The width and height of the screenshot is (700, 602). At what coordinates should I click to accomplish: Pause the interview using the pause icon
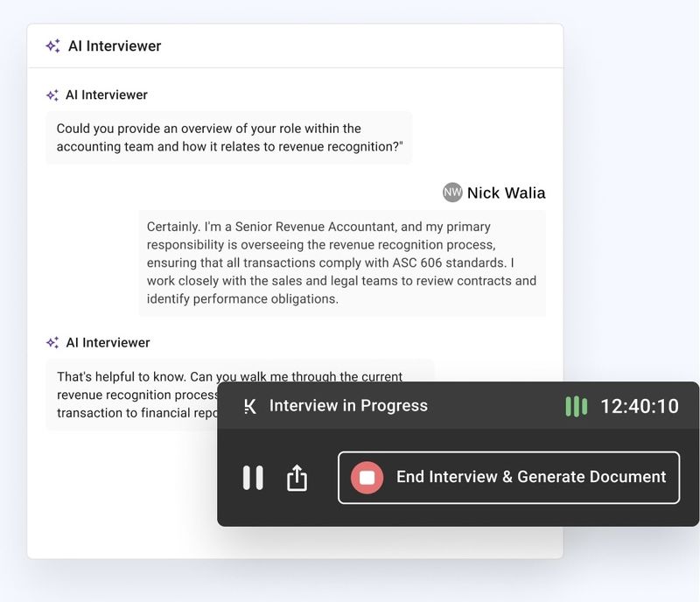pos(254,477)
